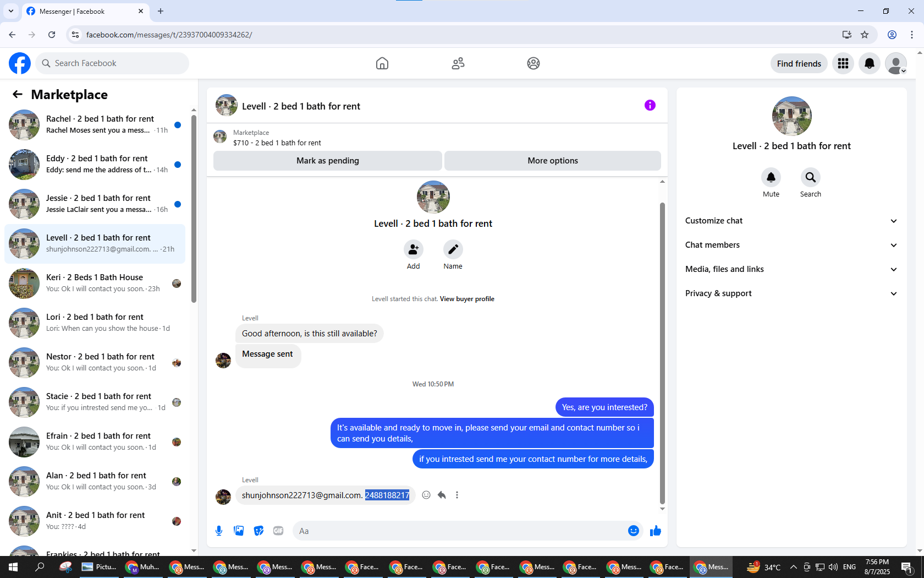Screen dimensions: 924x578
Task: Show hidden system tray icons
Action: point(793,567)
